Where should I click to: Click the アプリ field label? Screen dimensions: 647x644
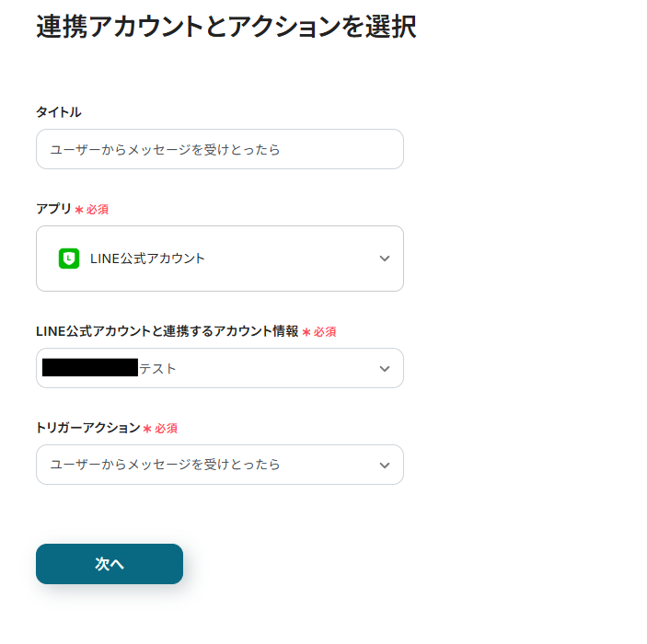pyautogui.click(x=53, y=209)
